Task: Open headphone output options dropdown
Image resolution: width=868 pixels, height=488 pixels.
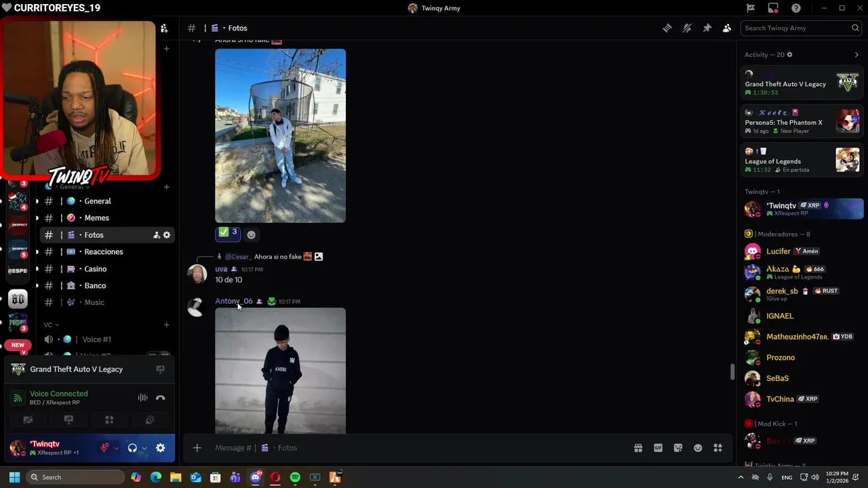Action: pos(144,448)
